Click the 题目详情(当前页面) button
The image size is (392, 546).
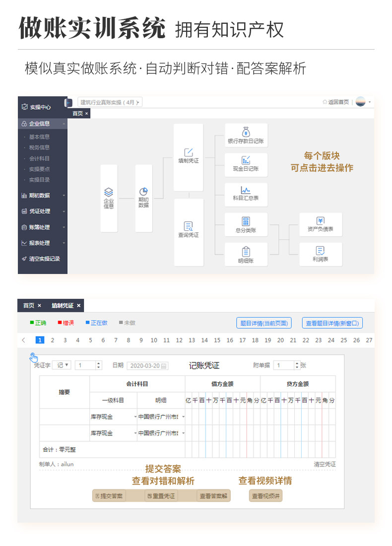tap(264, 323)
